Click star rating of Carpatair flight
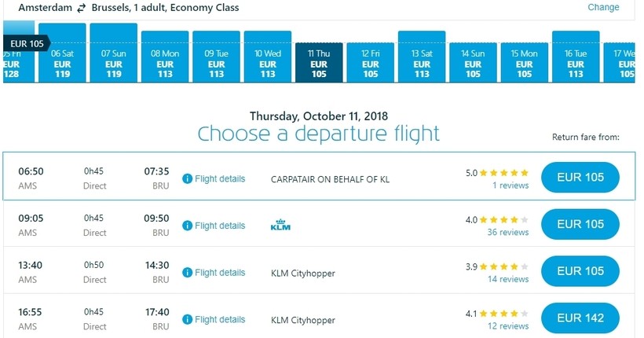Screen dimensions: 644x338 (503, 173)
